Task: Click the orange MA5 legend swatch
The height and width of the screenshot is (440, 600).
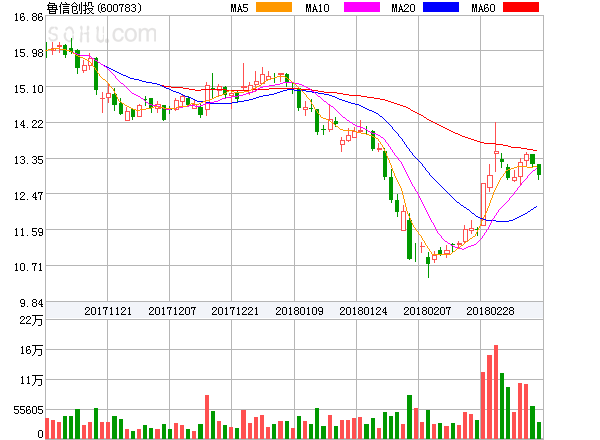Action: pyautogui.click(x=274, y=7)
